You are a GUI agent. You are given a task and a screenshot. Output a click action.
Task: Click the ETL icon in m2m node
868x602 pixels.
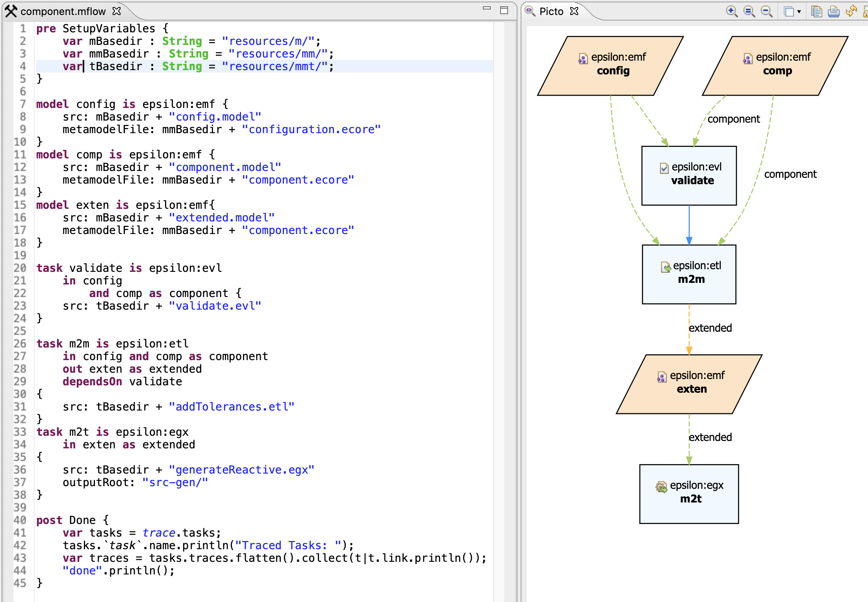coord(666,267)
